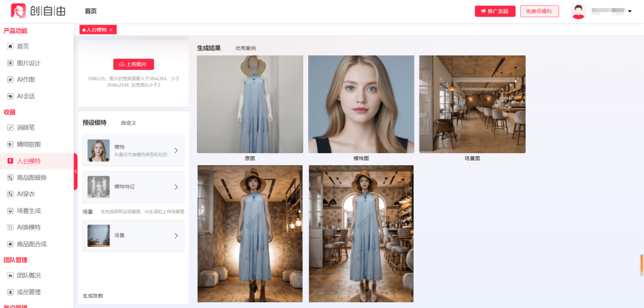Open the 场景生成 tool

click(10, 210)
